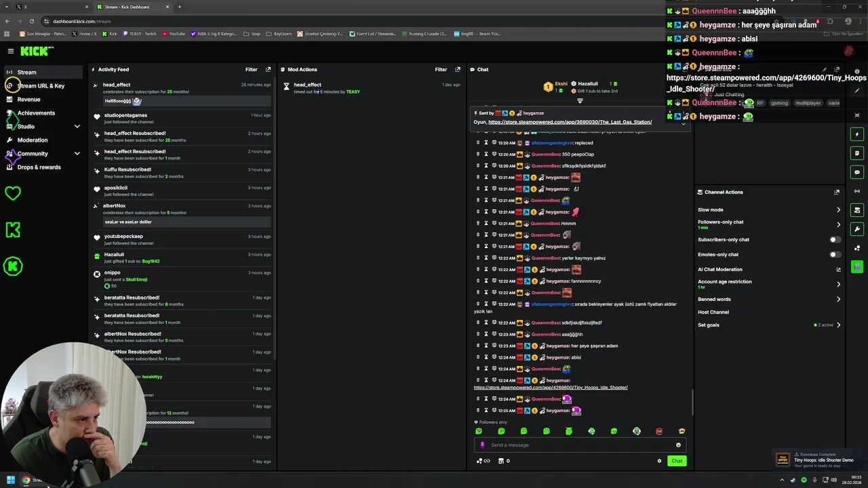This screenshot has height=488, width=868.
Task: Open Banned words chevron
Action: [x=838, y=300]
